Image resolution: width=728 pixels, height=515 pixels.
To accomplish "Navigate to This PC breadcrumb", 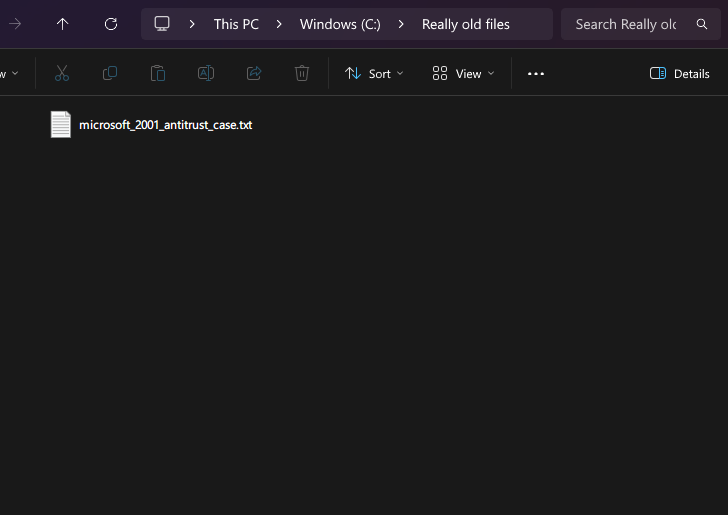I will (236, 24).
